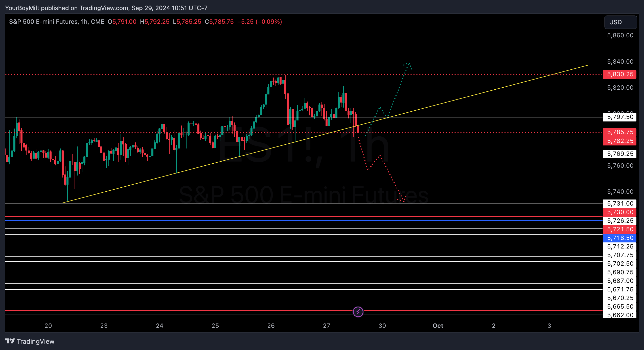The width and height of the screenshot is (644, 350).
Task: Click the YourBoyMilt published header text
Action: 106,8
